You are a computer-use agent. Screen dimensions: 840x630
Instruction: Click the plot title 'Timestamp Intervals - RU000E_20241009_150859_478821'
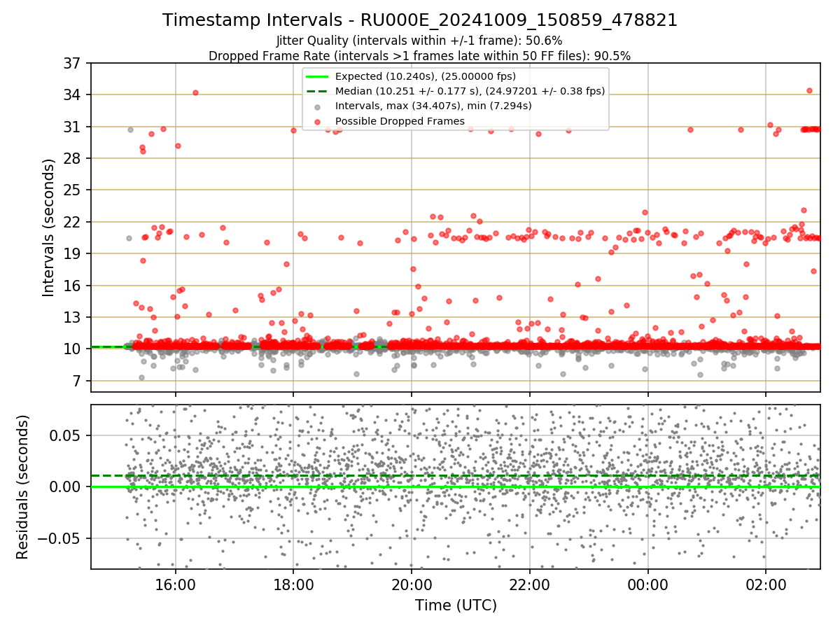[420, 20]
